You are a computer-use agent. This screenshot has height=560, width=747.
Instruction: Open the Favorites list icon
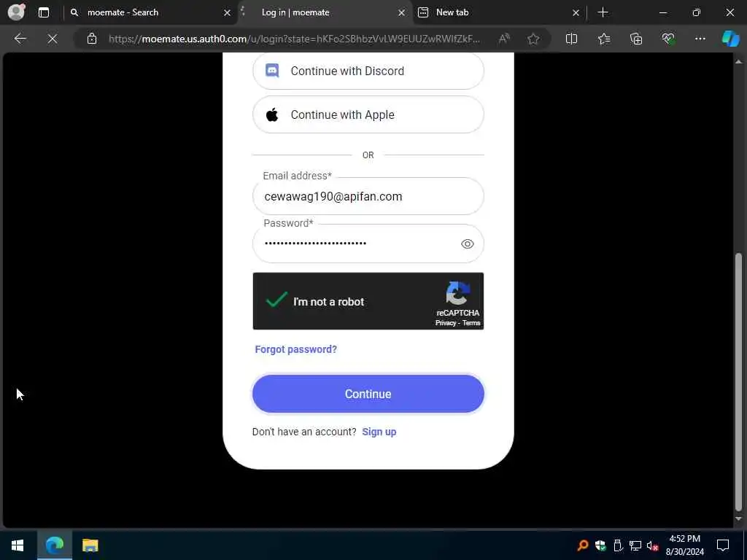coord(603,39)
